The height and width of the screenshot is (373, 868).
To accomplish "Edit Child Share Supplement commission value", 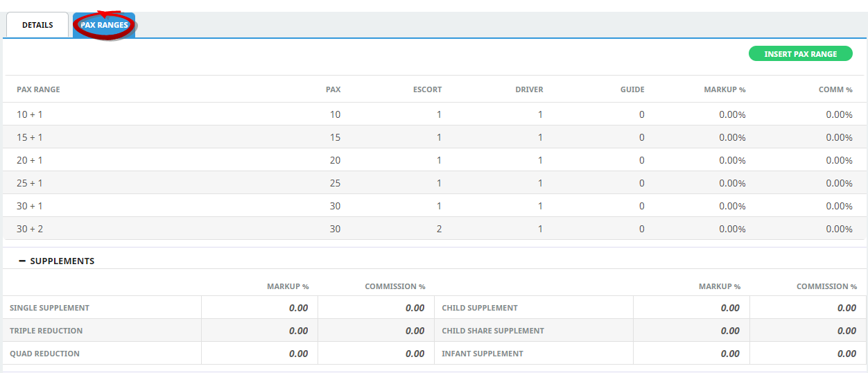I will [808, 331].
